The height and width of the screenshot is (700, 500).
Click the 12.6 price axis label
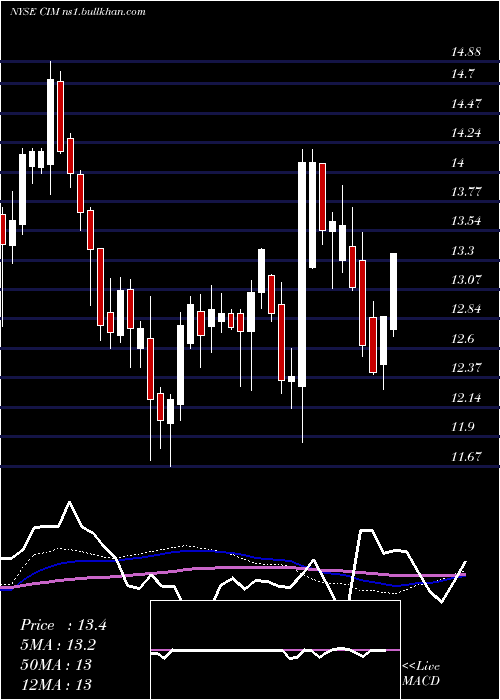click(462, 339)
